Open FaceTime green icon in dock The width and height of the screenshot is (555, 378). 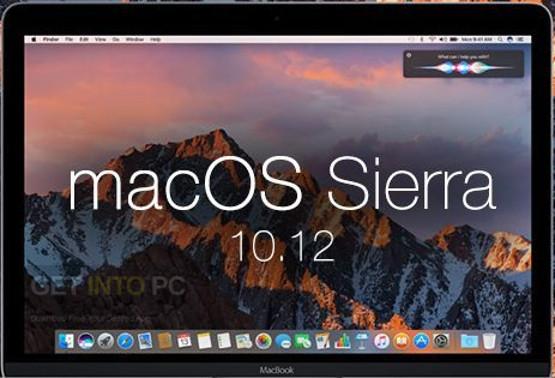(x=303, y=341)
